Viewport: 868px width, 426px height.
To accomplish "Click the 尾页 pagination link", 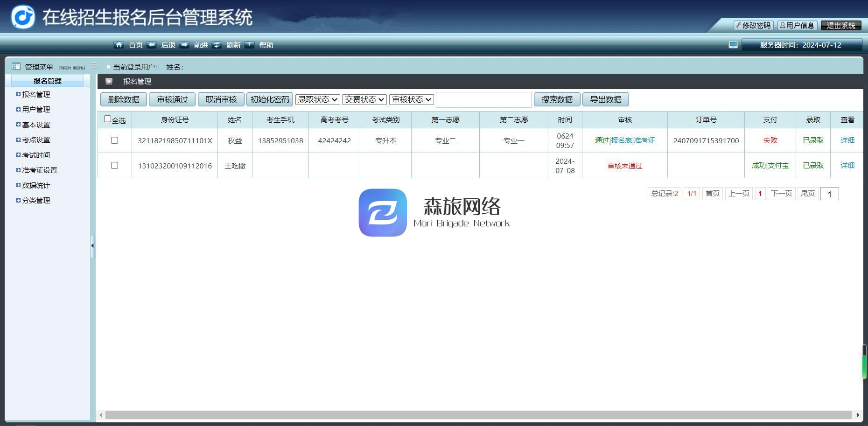I will [x=808, y=194].
